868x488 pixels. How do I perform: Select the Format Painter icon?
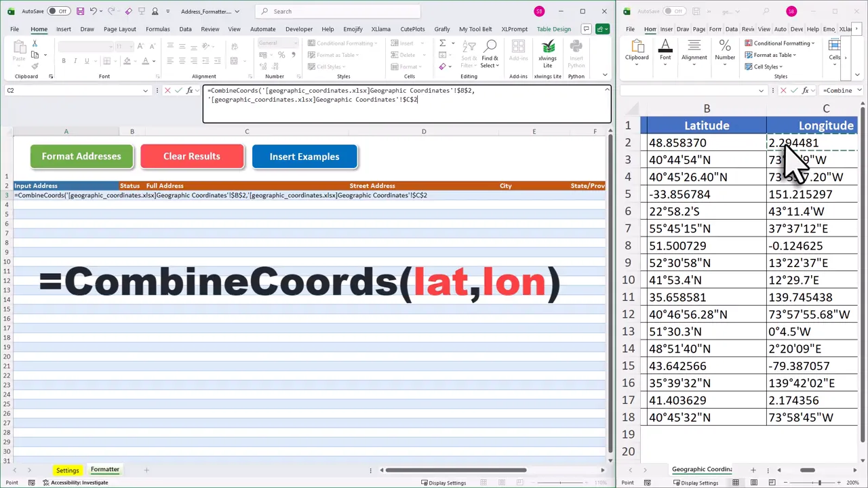[x=35, y=66]
